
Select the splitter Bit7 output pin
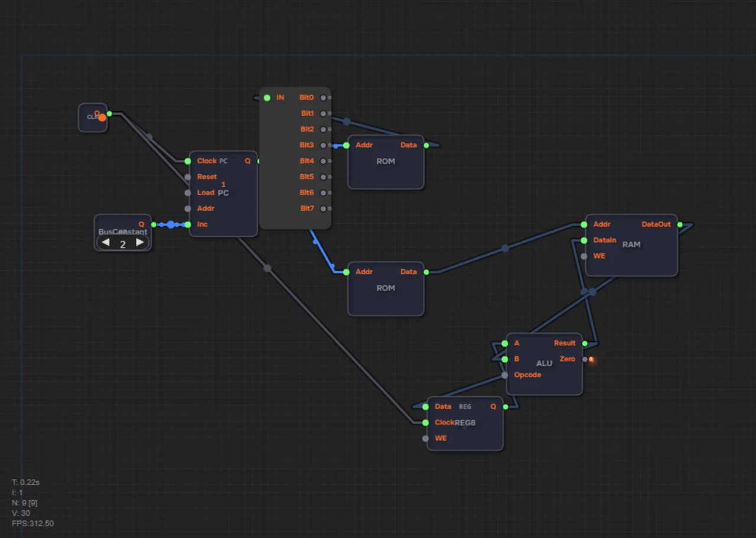coord(323,208)
